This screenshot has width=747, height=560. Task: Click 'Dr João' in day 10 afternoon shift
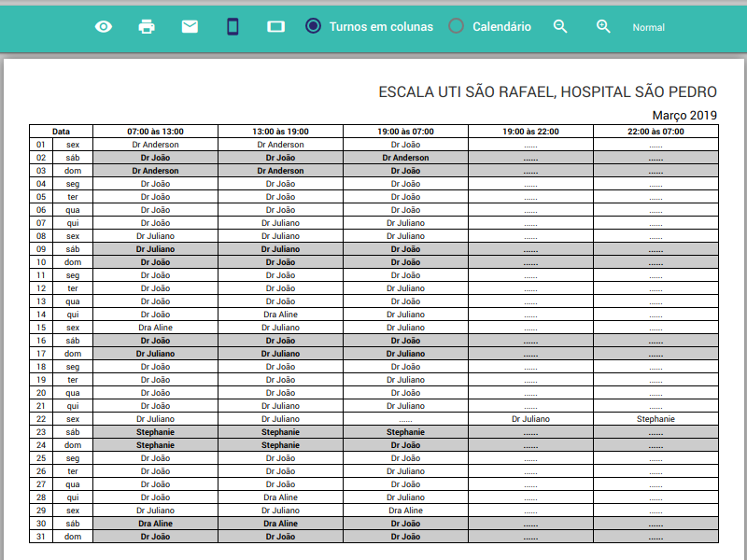tap(281, 262)
